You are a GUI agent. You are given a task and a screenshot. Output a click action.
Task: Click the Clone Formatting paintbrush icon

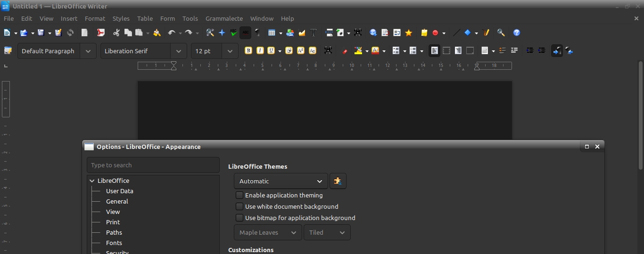tap(157, 33)
